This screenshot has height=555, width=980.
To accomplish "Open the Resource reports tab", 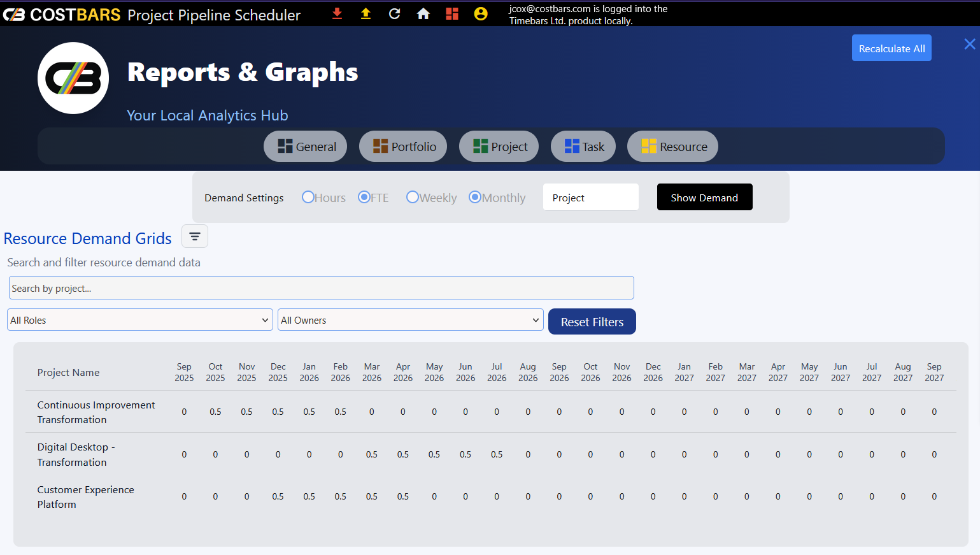I will 672,147.
